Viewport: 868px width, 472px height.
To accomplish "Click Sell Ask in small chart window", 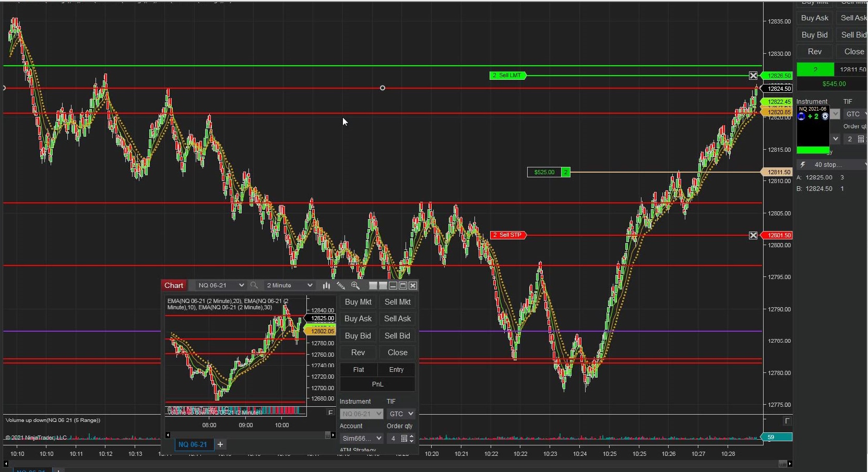I will click(x=398, y=319).
